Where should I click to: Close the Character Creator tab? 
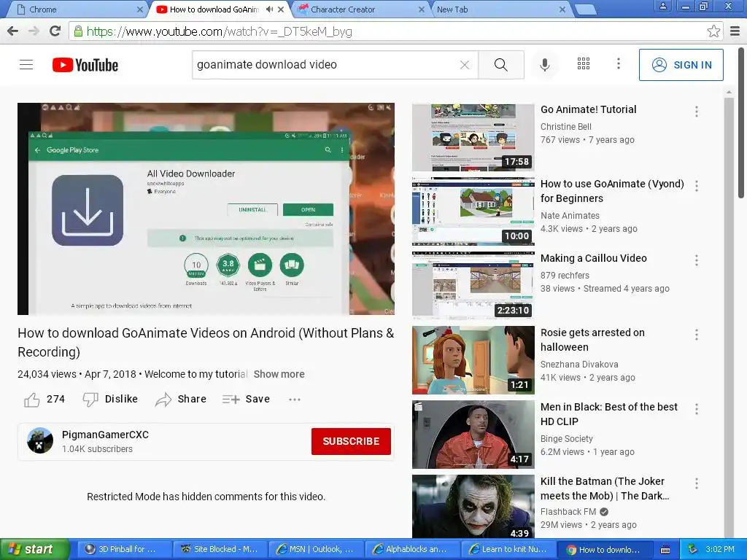coord(421,9)
